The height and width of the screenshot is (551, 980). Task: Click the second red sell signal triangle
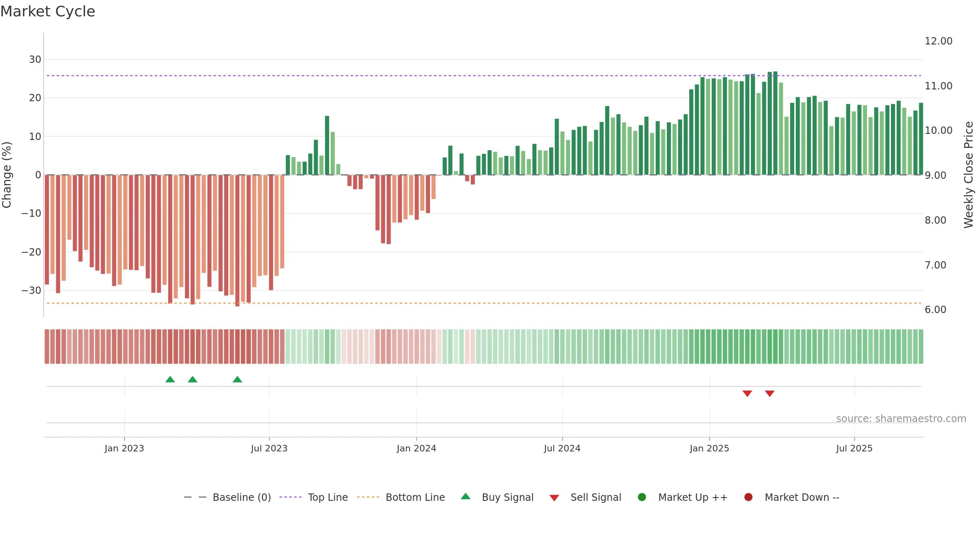[770, 393]
